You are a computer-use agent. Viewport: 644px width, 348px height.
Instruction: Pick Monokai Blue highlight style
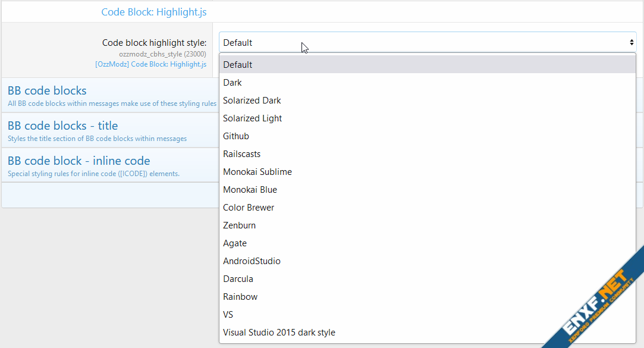tap(250, 190)
